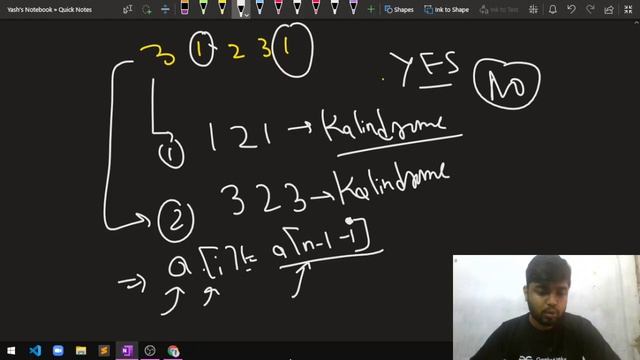Switch to Zoom in the taskbar

pos(58,351)
